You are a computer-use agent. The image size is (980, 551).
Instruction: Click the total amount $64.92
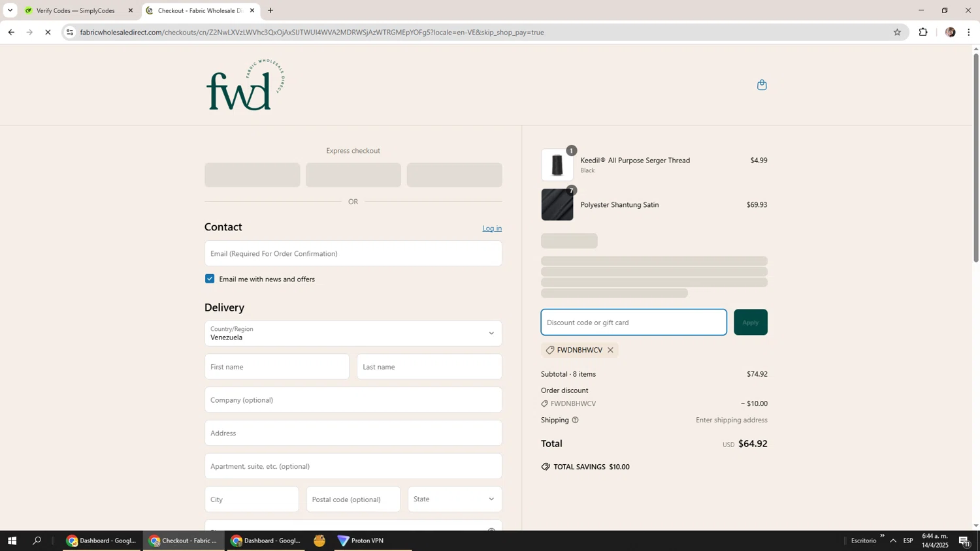coord(753,444)
